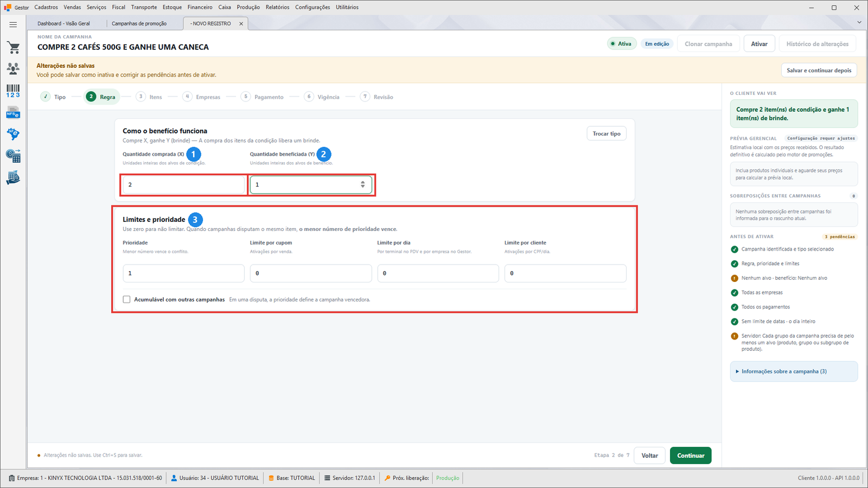Click 'Salvar e continuar depois'
Screen dimensions: 868x488
click(x=819, y=70)
